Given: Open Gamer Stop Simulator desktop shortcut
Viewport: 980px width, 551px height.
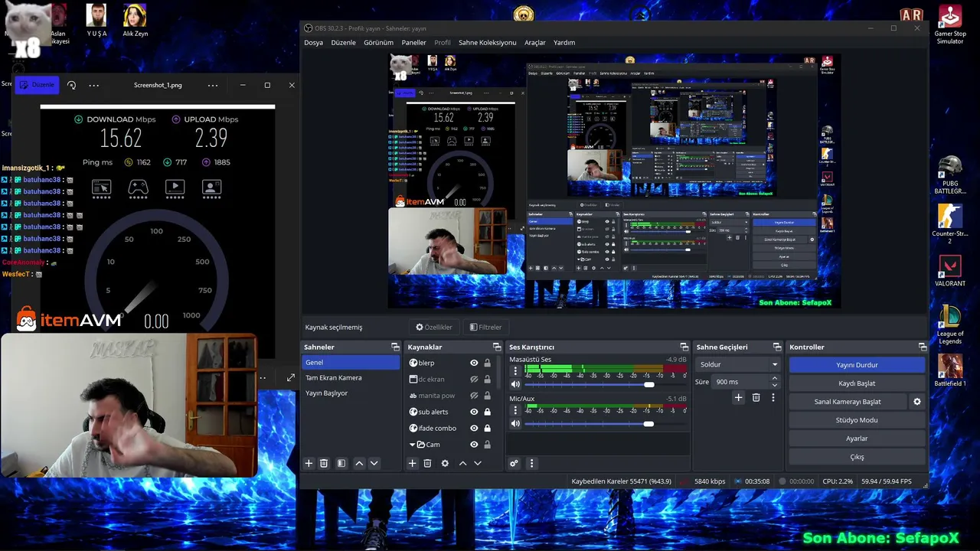Looking at the screenshot, I should coord(950,25).
